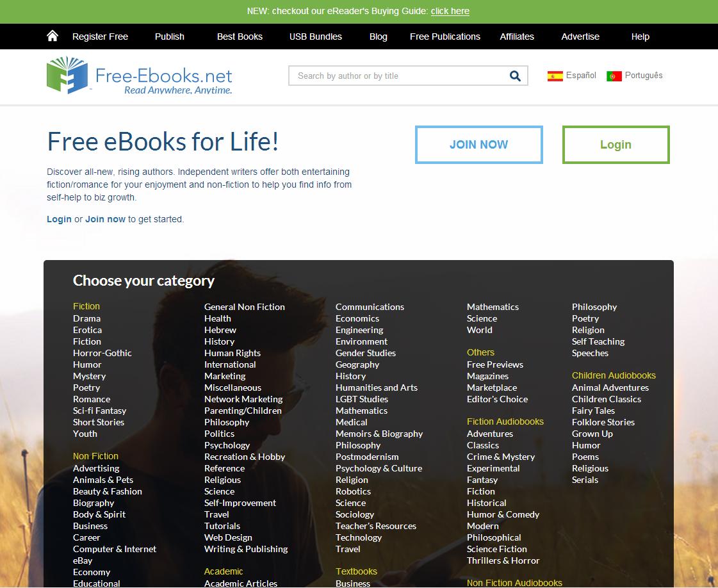Viewport: 718px width, 588px height.
Task: Open the Romance category
Action: [92, 399]
